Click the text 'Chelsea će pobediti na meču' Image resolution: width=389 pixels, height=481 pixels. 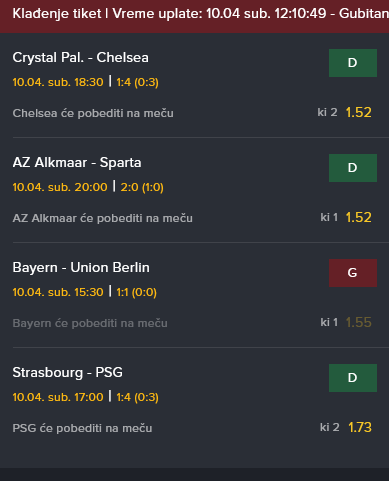93,114
